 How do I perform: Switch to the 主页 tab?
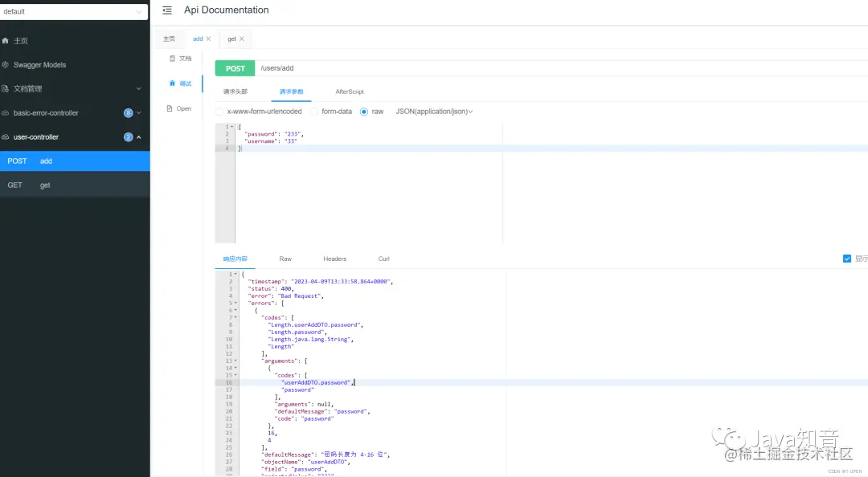(169, 39)
